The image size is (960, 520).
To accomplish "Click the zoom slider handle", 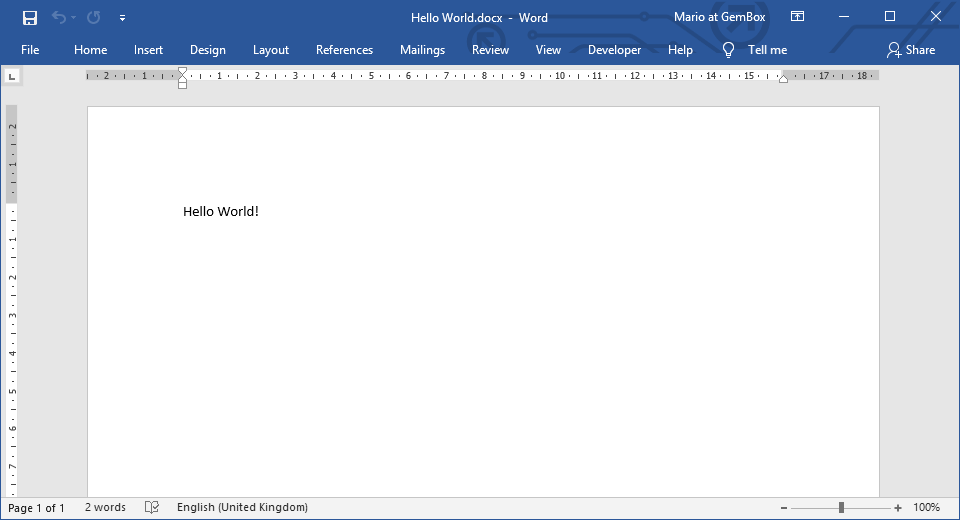I will pyautogui.click(x=842, y=508).
